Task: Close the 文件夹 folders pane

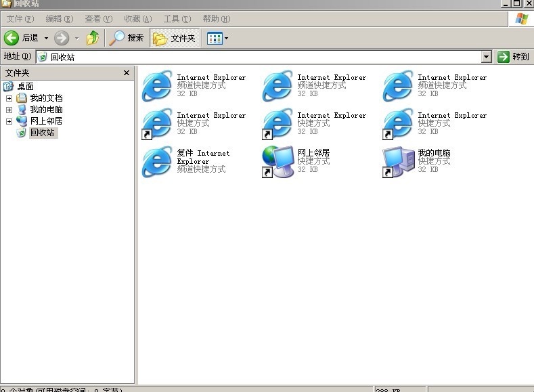Action: click(126, 72)
